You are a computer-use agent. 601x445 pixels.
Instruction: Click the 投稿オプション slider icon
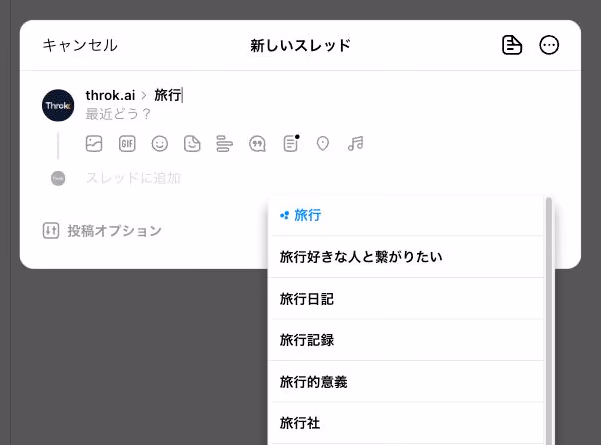click(51, 231)
